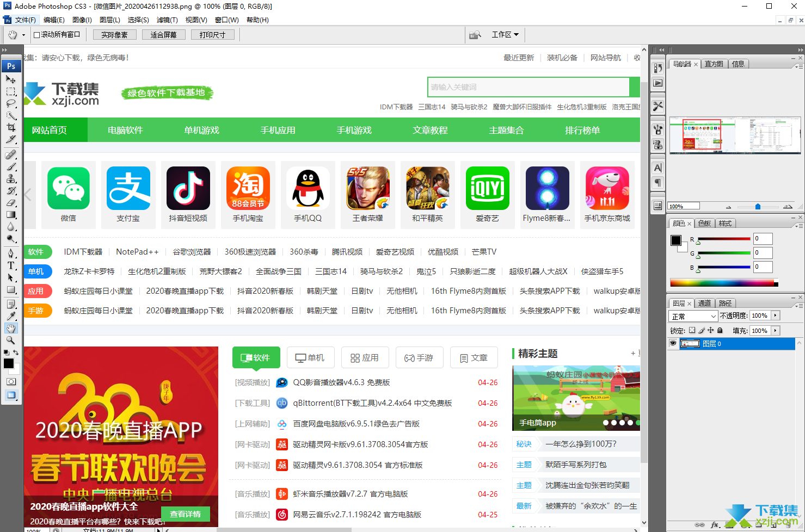Open the 滤镜(T) menu
The width and height of the screenshot is (805, 532).
click(x=167, y=20)
